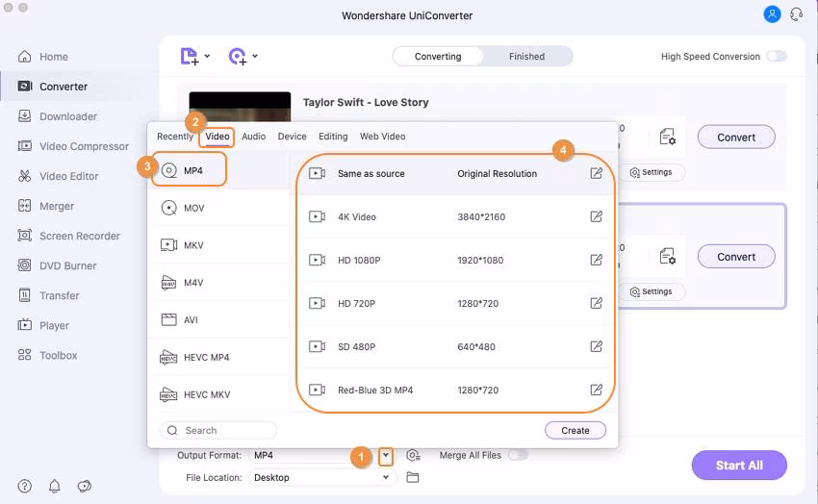Select AVI format in list
This screenshot has width=818, height=504.
point(219,319)
